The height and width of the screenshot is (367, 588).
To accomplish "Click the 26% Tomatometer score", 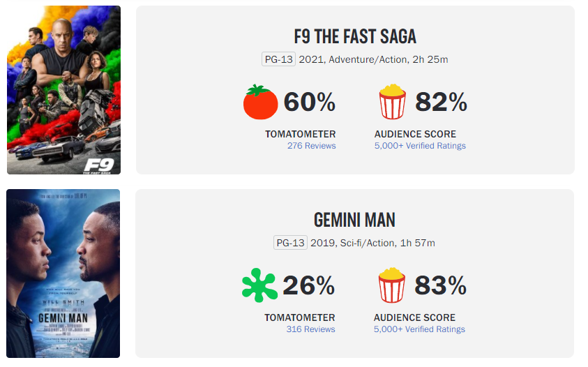I will 308,285.
